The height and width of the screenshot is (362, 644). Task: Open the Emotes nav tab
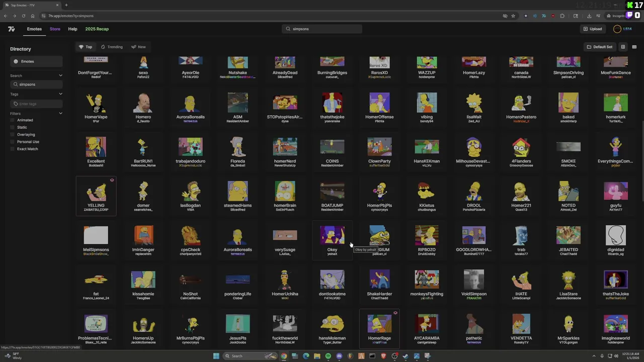[34, 29]
